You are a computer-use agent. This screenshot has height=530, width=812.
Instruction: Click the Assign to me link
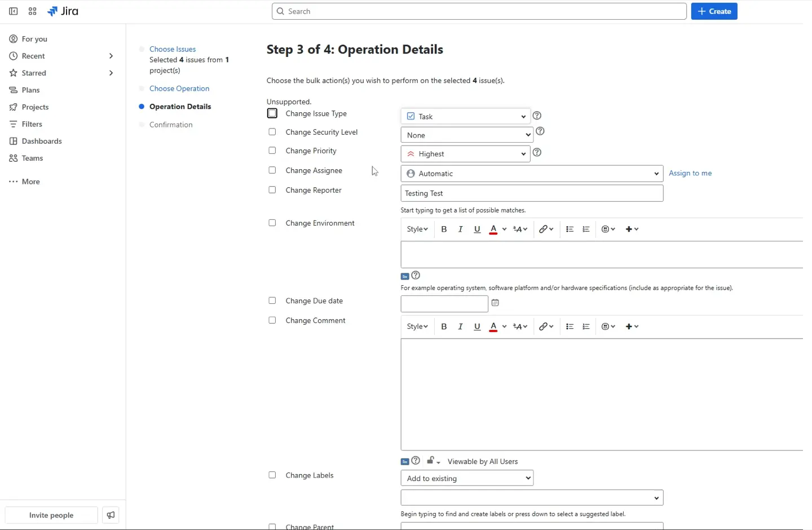coord(690,173)
